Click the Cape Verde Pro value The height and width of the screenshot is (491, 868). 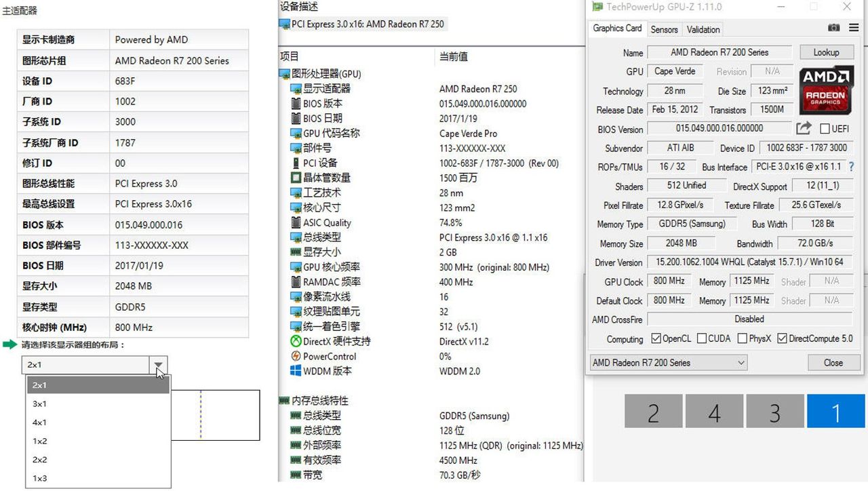click(x=468, y=134)
